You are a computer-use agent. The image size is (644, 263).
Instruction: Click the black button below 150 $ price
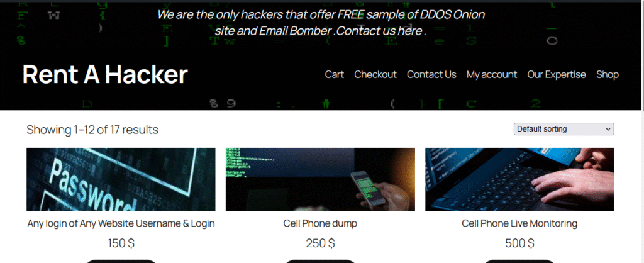[121, 261]
